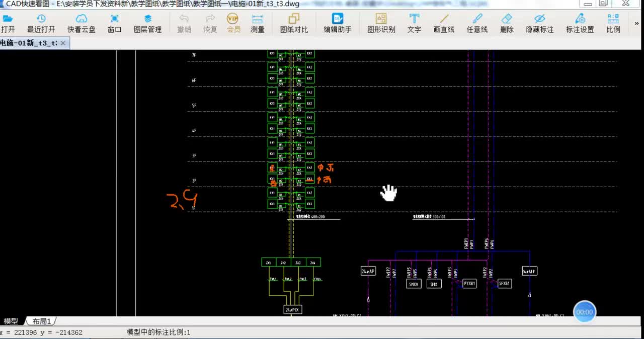Click the 24#AEP box in drawing
Viewport: 644px width, 339px height.
(529, 271)
